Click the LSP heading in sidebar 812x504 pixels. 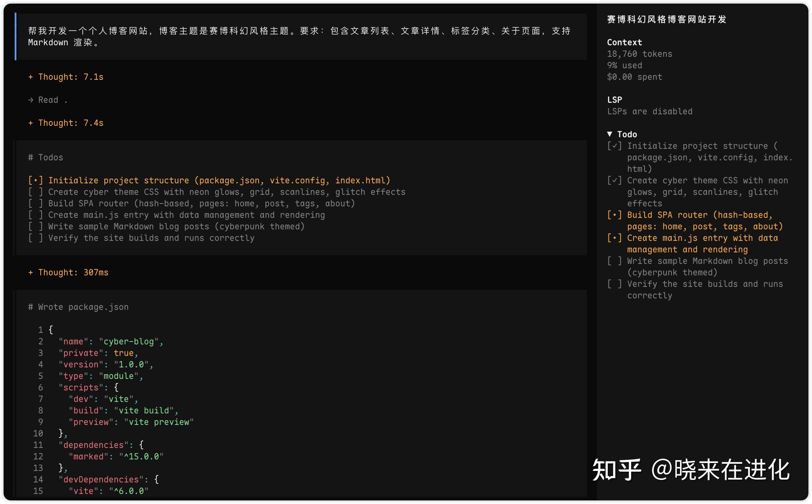pos(615,100)
